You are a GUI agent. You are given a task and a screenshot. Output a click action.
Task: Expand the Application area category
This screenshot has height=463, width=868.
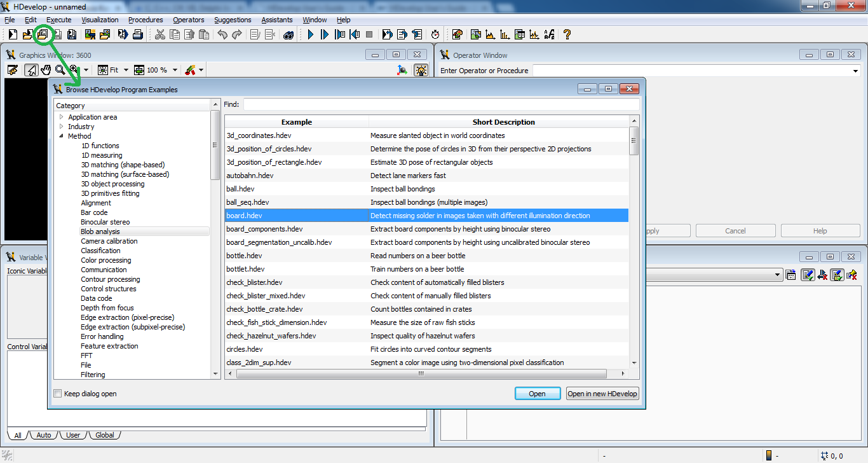pyautogui.click(x=62, y=117)
